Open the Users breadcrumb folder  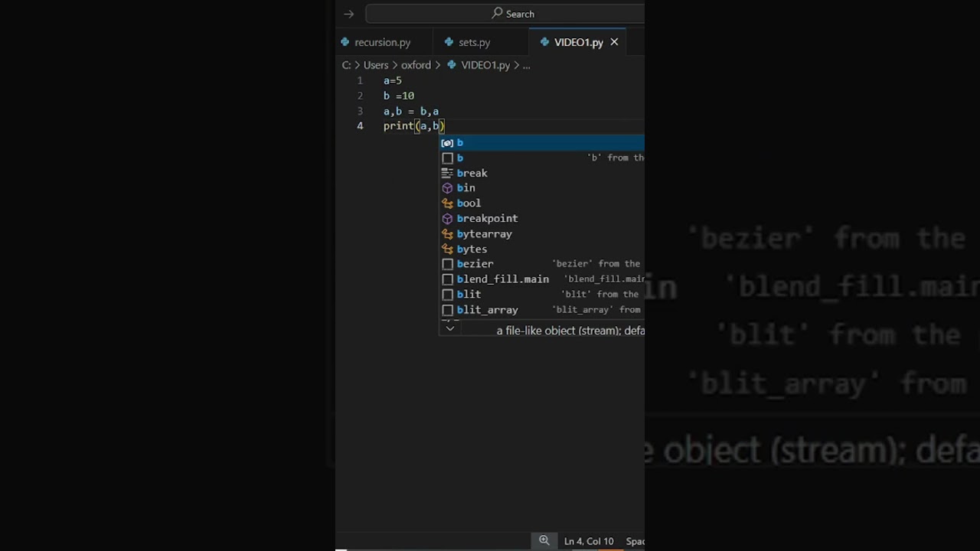pos(376,65)
